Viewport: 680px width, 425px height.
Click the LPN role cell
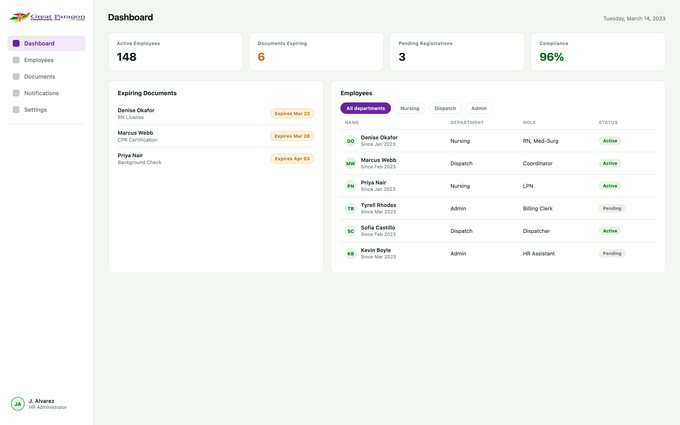click(528, 186)
